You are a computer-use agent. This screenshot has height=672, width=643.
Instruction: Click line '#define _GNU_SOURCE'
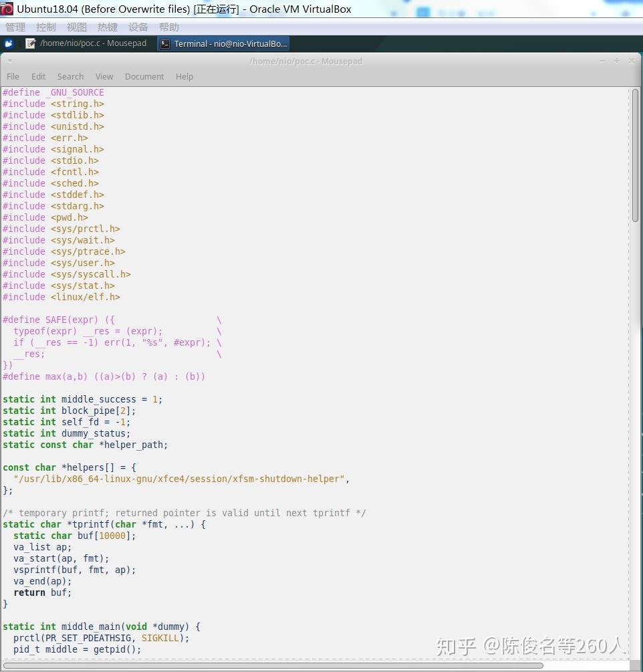click(x=53, y=92)
